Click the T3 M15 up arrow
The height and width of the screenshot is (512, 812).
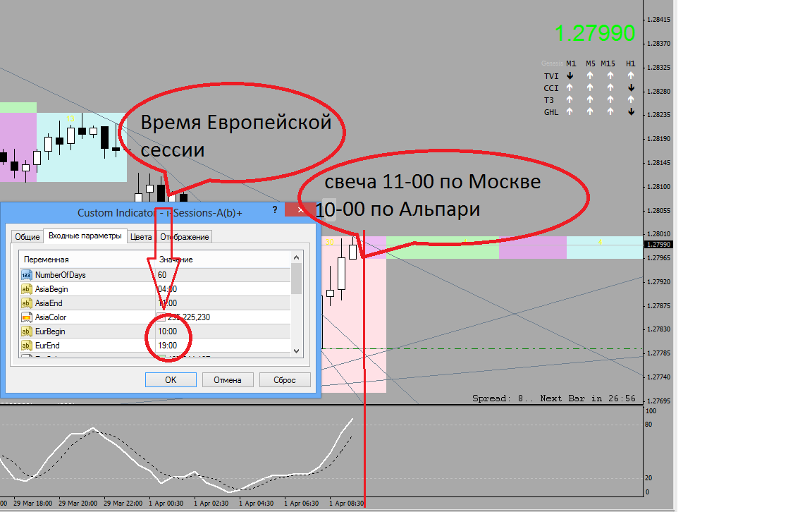tap(610, 99)
